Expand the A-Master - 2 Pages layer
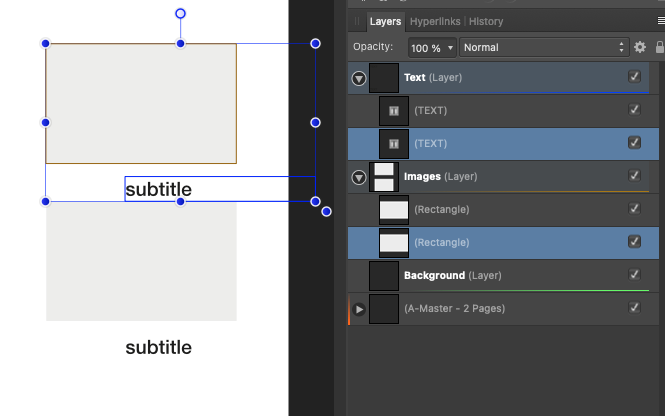 click(x=359, y=309)
